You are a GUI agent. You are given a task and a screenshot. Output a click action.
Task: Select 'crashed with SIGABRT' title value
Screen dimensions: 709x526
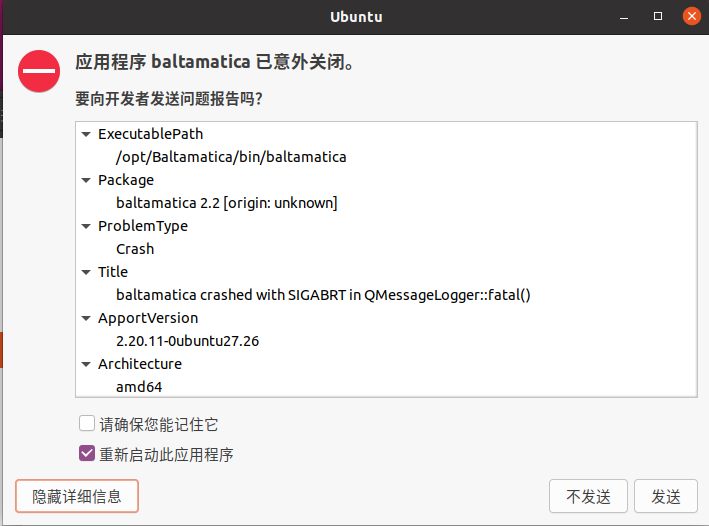click(323, 295)
